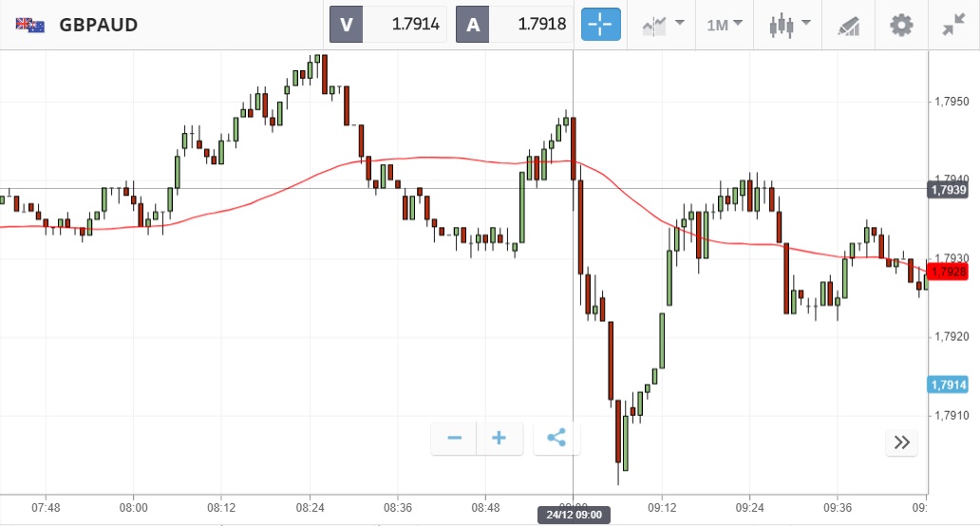Select the drawing tools icon
The width and height of the screenshot is (980, 526).
(848, 26)
